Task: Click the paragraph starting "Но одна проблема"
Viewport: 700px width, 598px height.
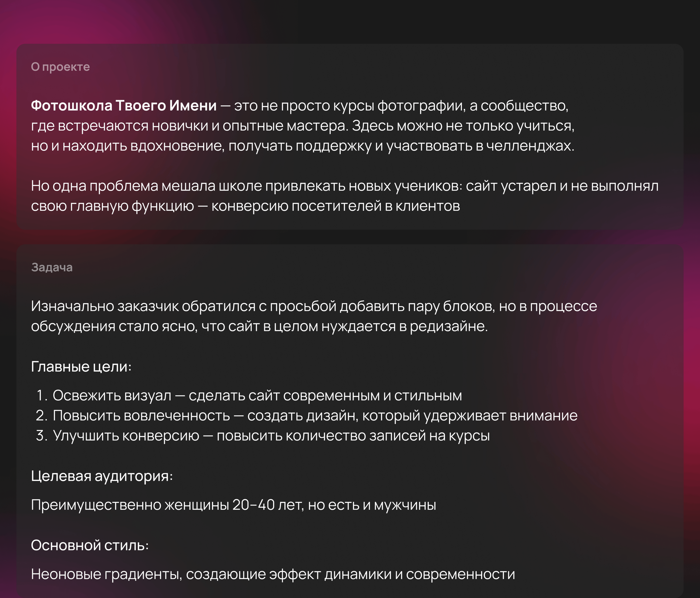Action: [345, 186]
